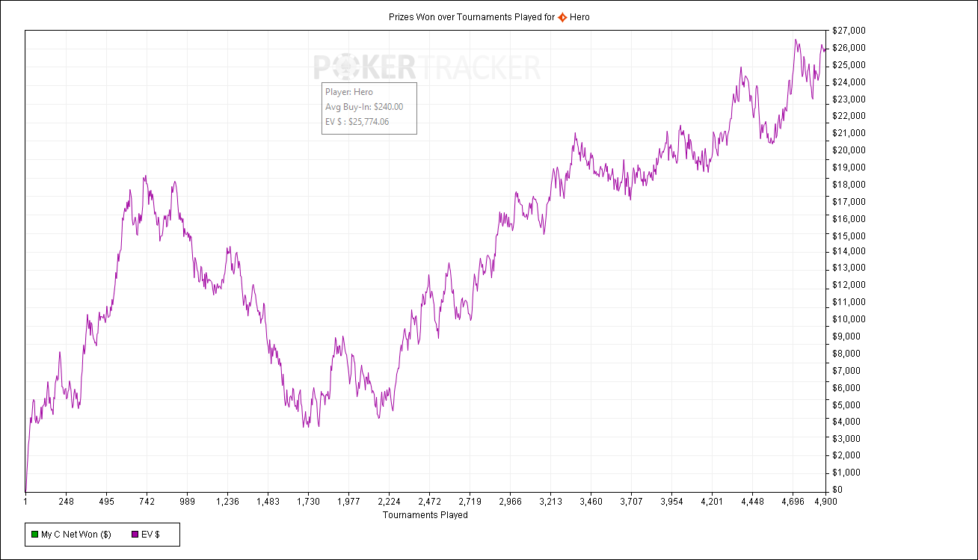Click the $8,000 y-axis label
Viewport: 978px width, 560px height.
tap(846, 354)
